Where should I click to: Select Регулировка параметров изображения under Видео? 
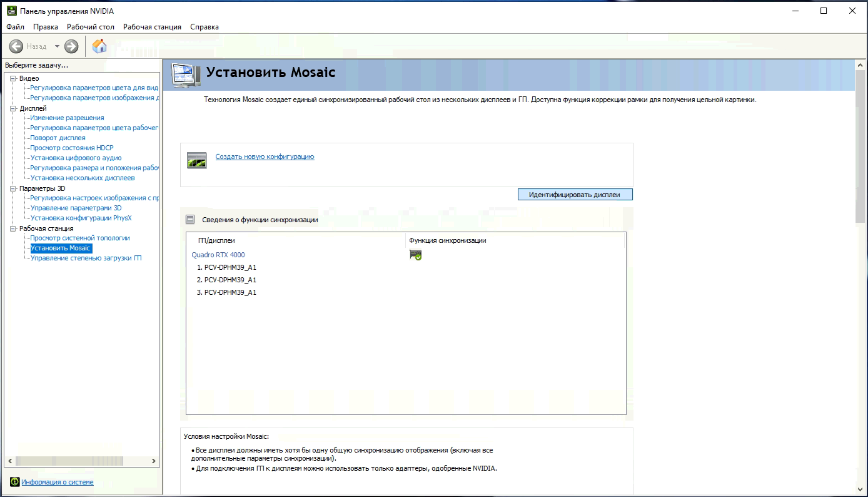94,98
